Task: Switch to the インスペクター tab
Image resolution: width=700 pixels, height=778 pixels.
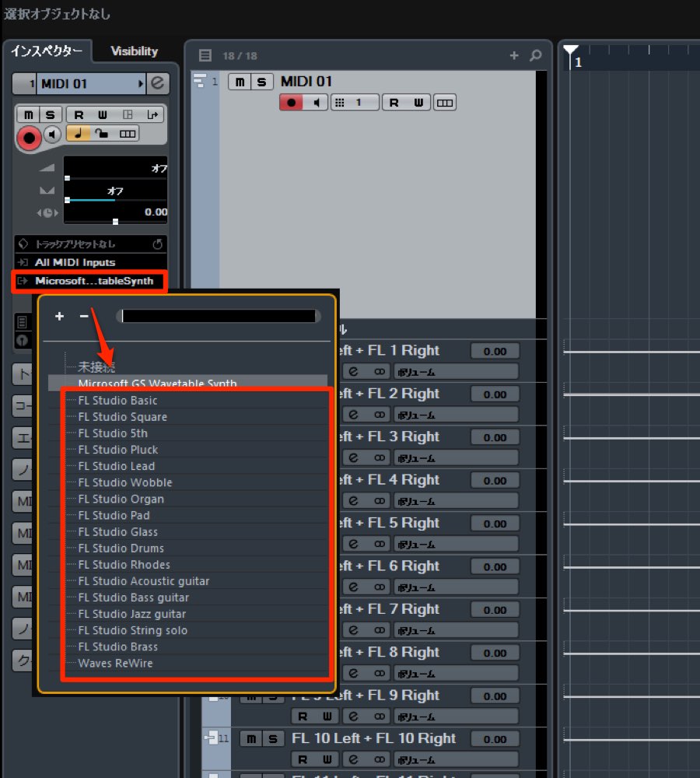Action: tap(47, 51)
